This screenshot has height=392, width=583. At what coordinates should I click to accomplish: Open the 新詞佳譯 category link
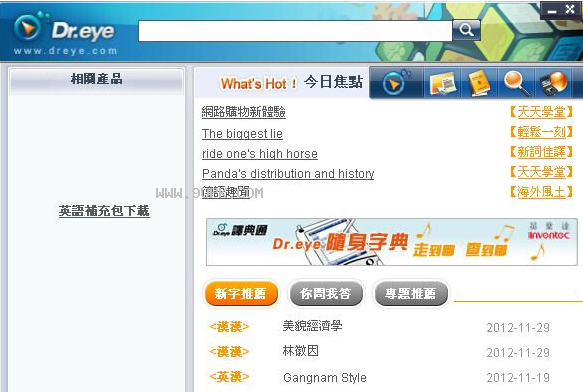541,152
